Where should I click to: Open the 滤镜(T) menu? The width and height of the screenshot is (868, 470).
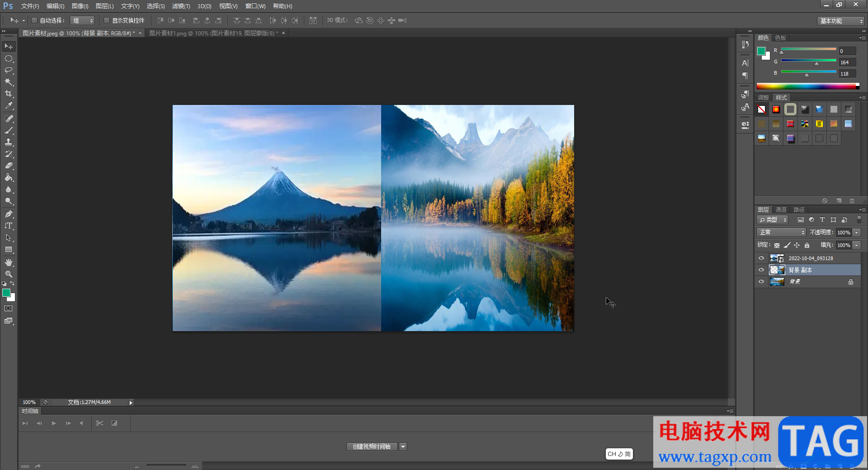click(x=181, y=6)
